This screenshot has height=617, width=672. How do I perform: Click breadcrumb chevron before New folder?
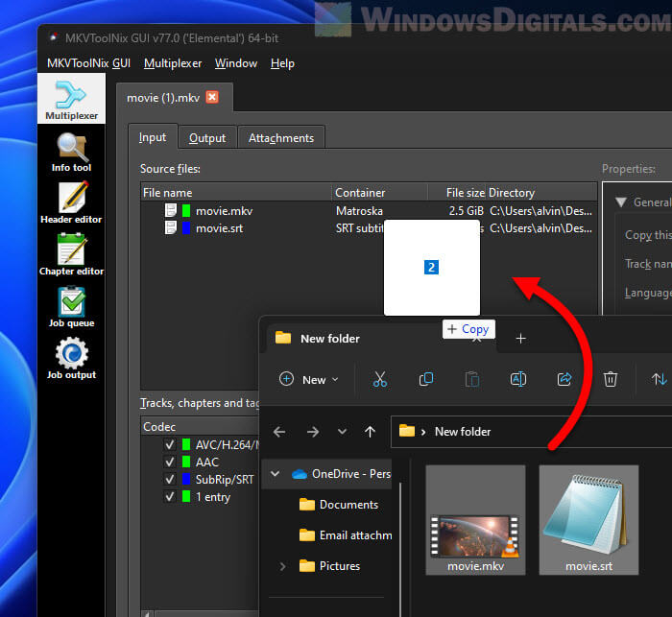point(423,432)
